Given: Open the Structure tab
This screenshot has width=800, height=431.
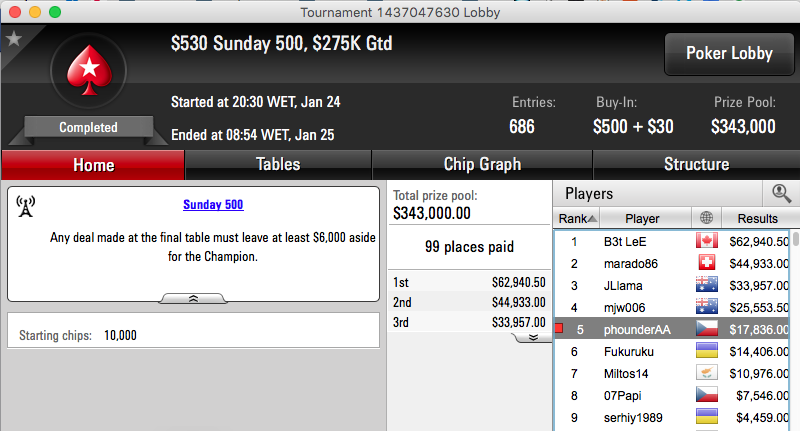Looking at the screenshot, I should click(x=696, y=164).
